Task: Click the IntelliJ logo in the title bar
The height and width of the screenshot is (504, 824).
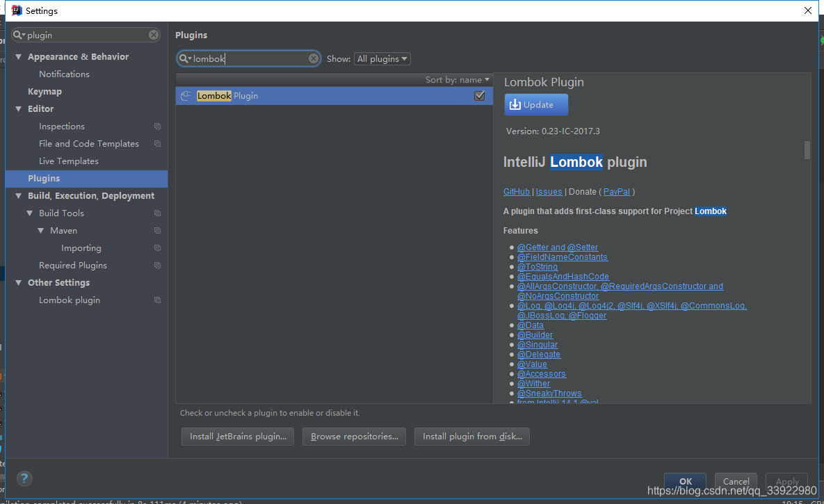Action: click(16, 10)
